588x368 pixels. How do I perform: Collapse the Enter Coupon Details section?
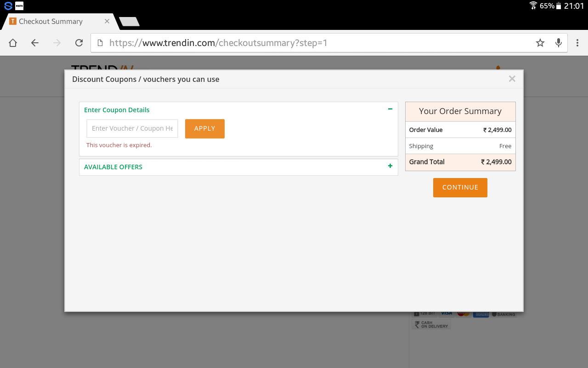tap(390, 109)
